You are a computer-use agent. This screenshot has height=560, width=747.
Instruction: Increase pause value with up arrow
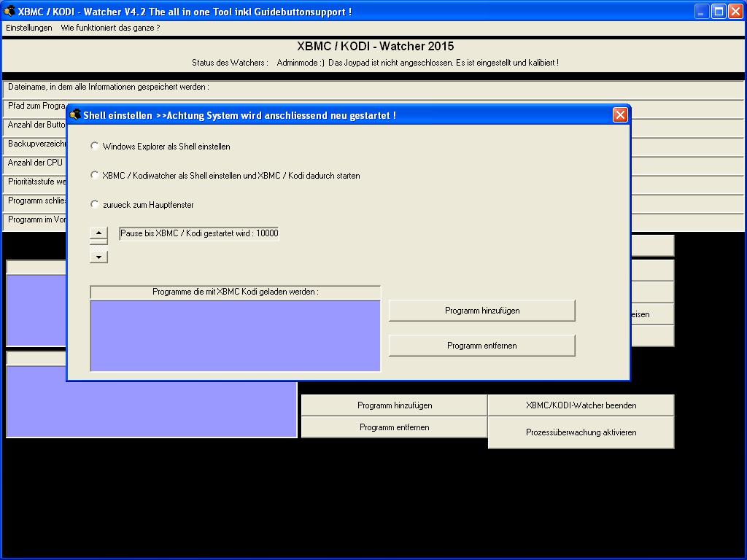(x=98, y=233)
